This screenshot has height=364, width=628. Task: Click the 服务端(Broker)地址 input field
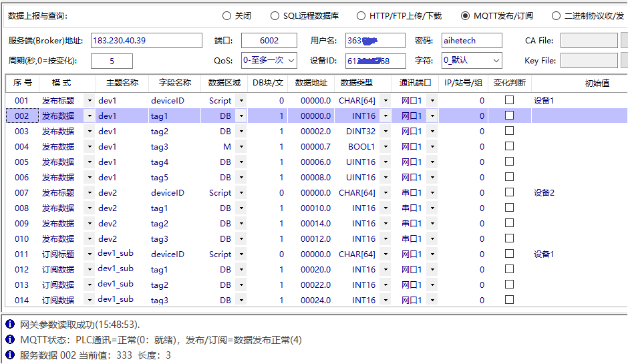point(146,41)
